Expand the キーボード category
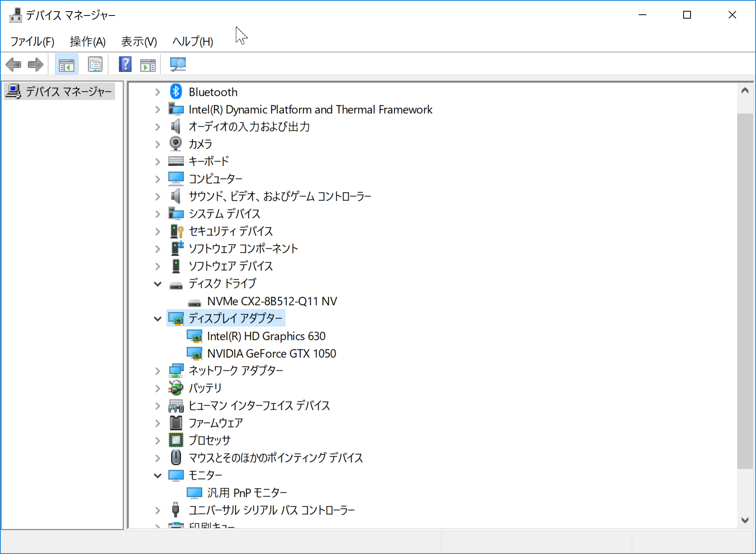The height and width of the screenshot is (554, 756). 158,162
